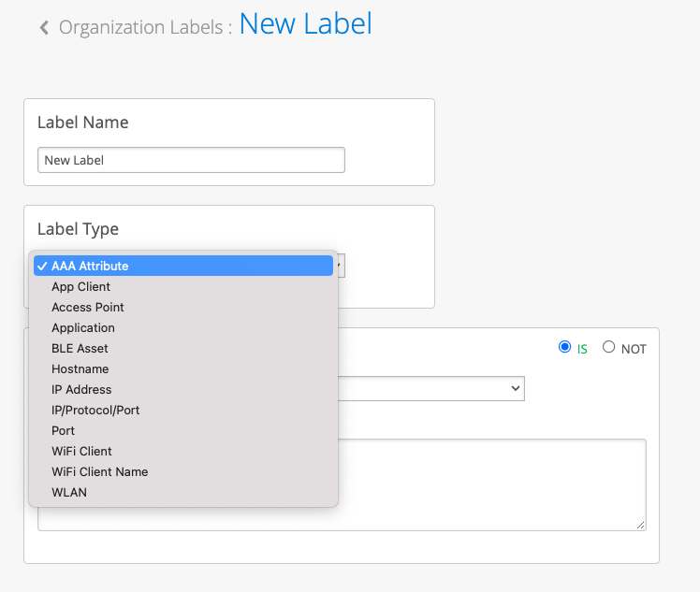This screenshot has height=592, width=700.
Task: Go back via Organization Labels link
Action: [x=140, y=27]
